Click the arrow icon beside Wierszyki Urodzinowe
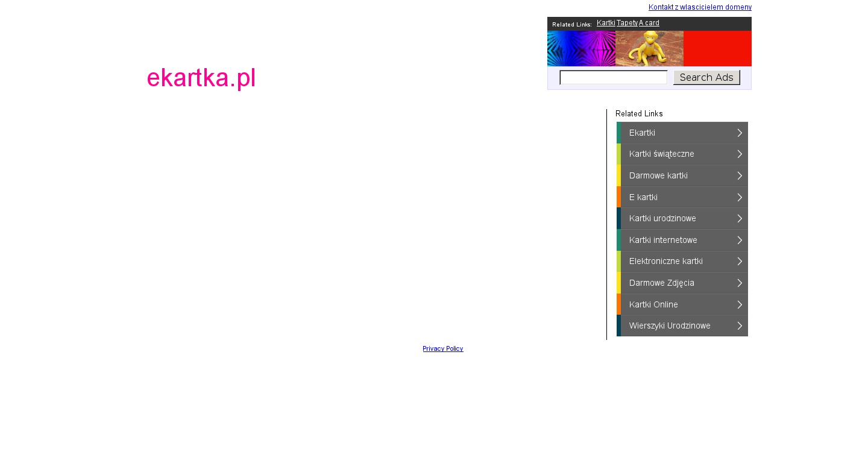Screen dimensions: 868x472 pos(740,326)
